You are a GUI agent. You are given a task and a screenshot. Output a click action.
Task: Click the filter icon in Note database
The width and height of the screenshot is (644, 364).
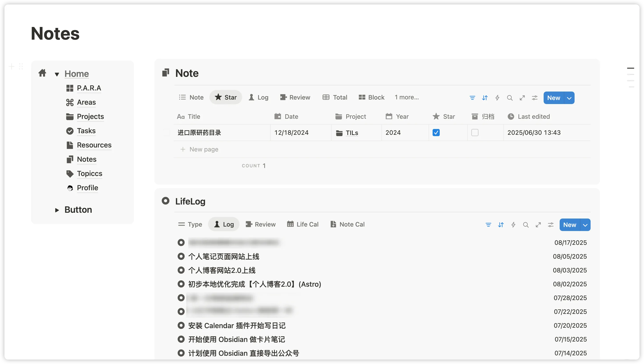pyautogui.click(x=472, y=98)
